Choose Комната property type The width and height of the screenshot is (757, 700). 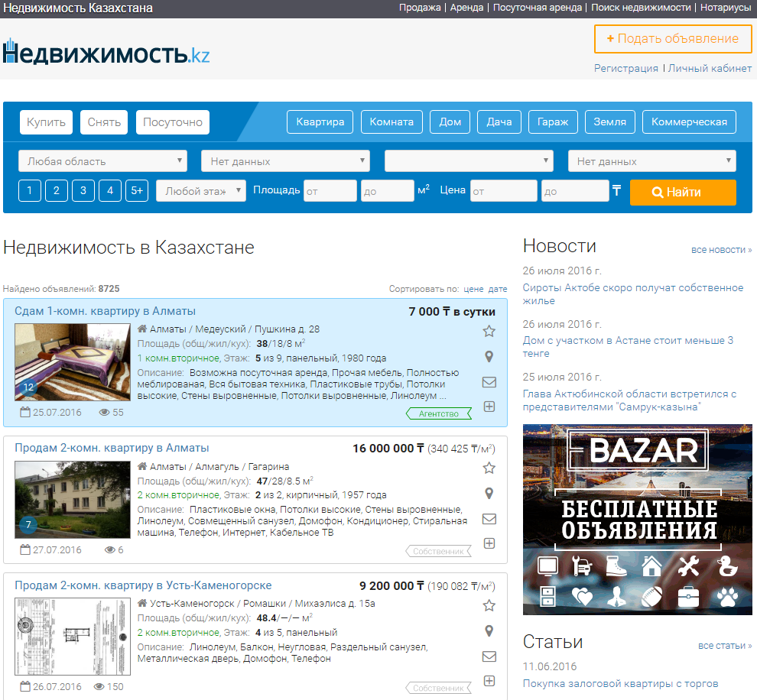[391, 122]
